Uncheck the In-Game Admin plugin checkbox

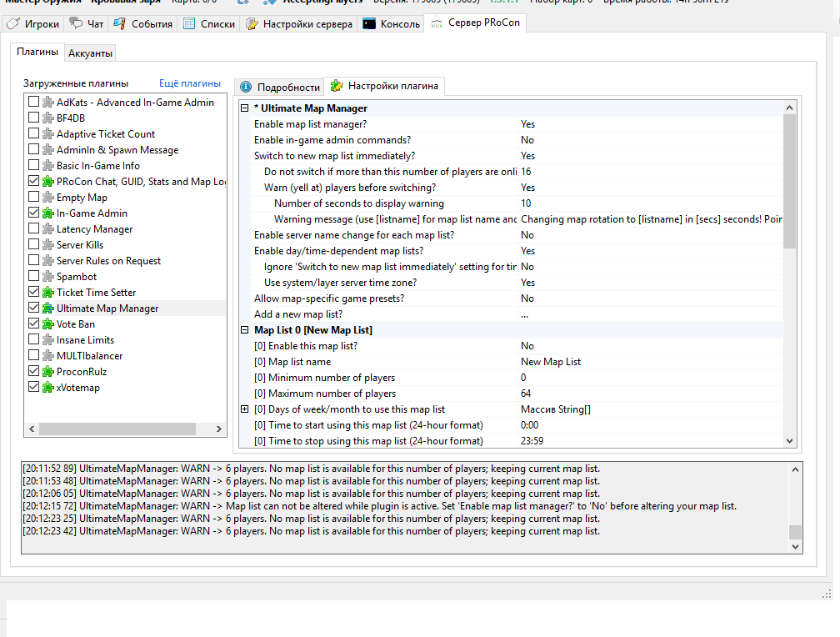coord(33,213)
